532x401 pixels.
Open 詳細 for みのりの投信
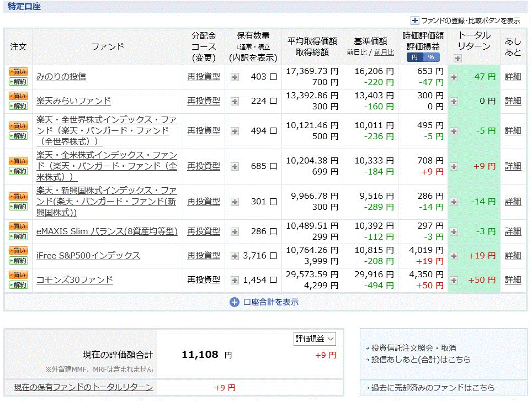click(513, 77)
